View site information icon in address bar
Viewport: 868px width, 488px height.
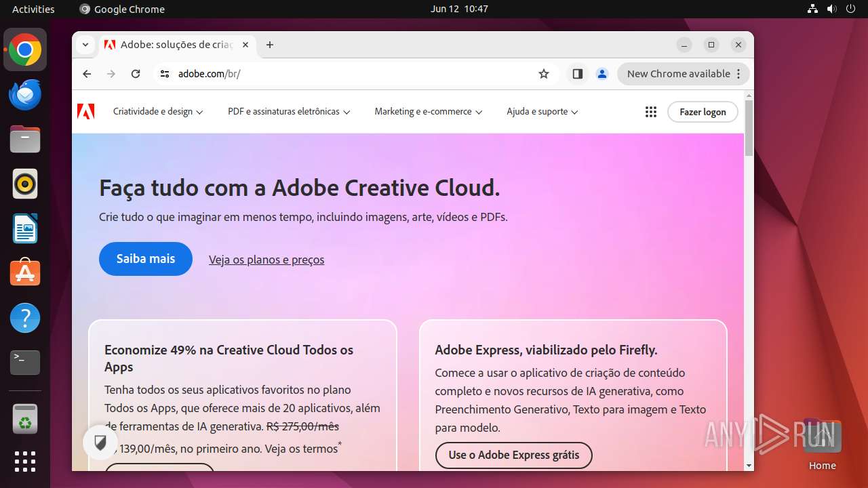point(165,74)
